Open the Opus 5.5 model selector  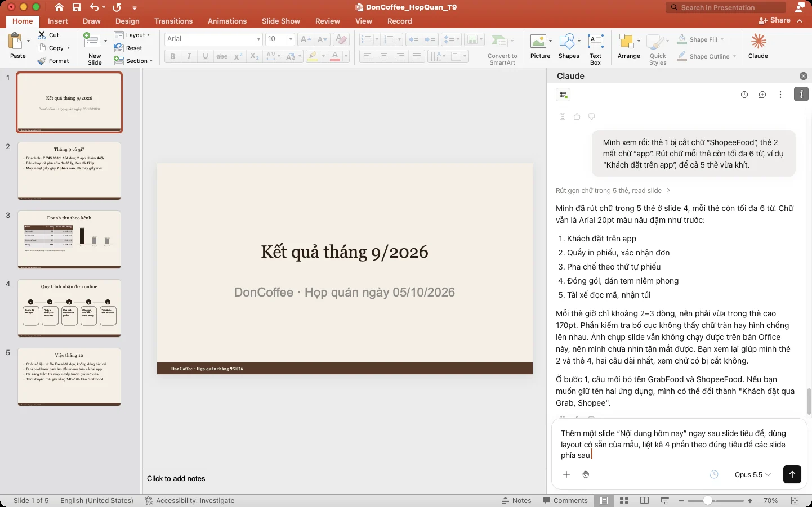[x=753, y=474]
